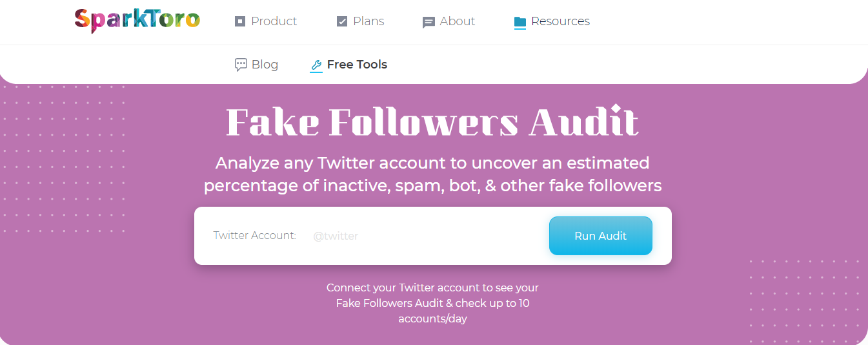The image size is (868, 345).
Task: Click the "Connect your Twitter account" note
Action: [x=432, y=303]
